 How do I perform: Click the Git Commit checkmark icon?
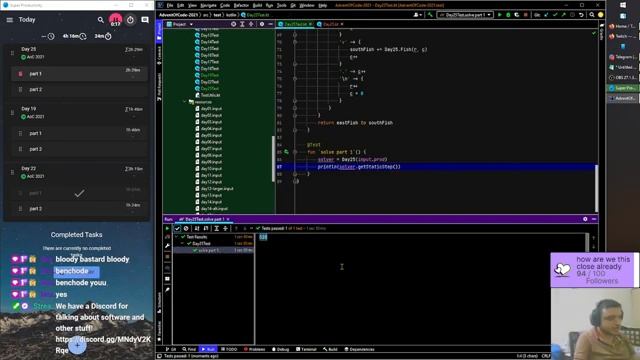point(555,15)
